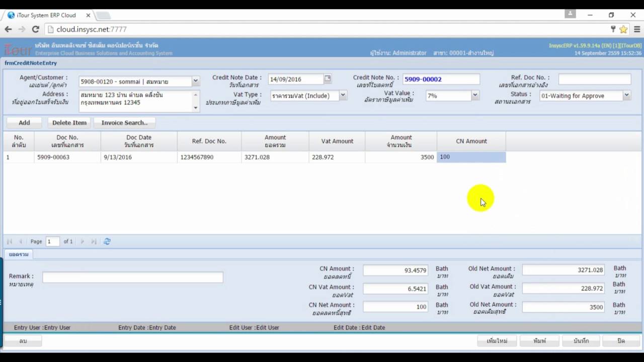Click the Ref. Doc No. cell 1234567890

[x=209, y=157]
